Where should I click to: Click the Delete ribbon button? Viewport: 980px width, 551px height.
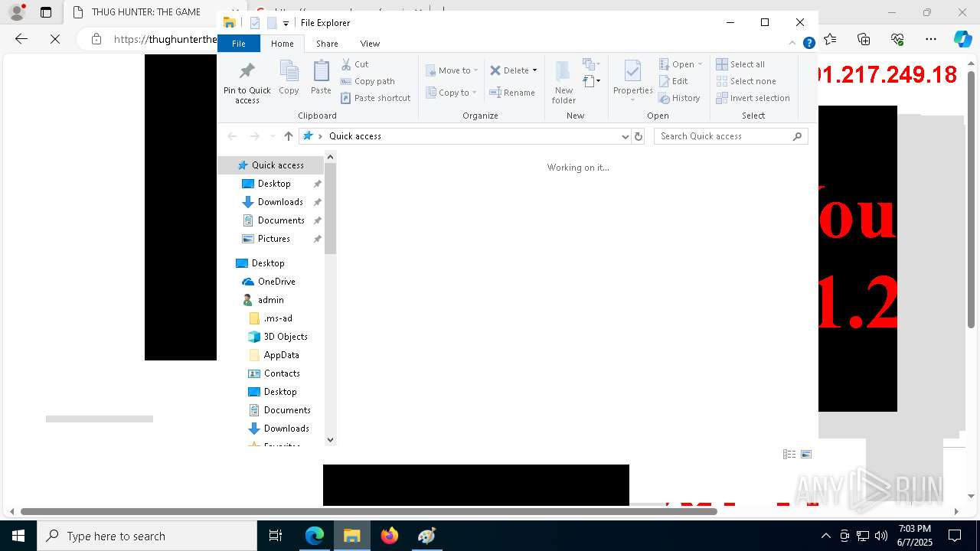pyautogui.click(x=509, y=70)
